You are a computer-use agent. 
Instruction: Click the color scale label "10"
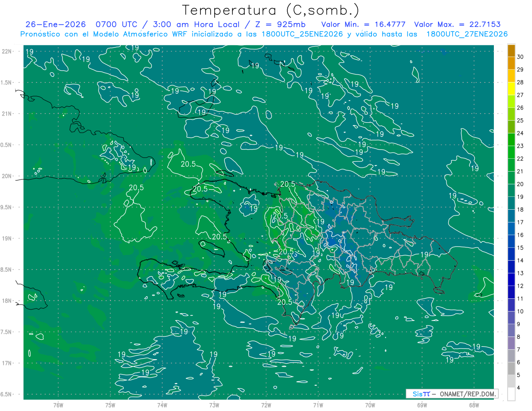click(x=520, y=312)
